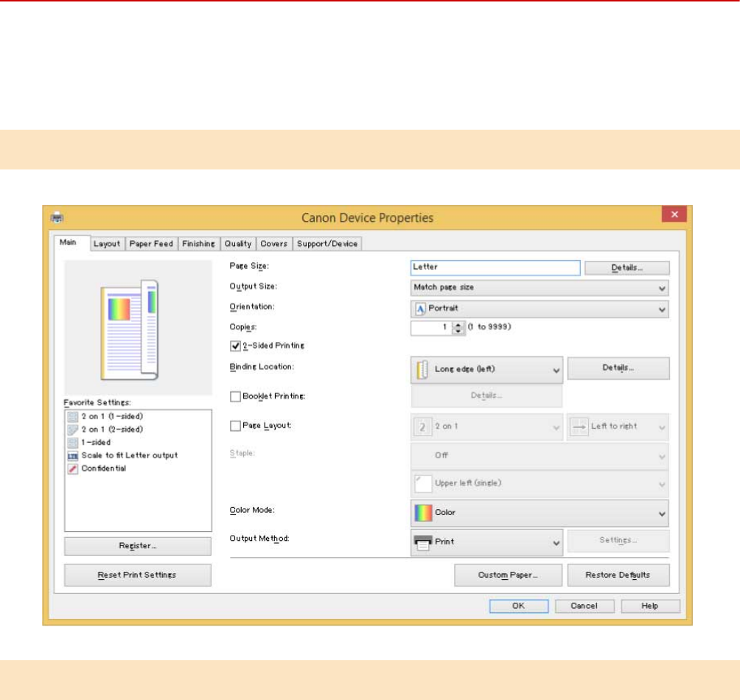The image size is (740, 700).
Task: Switch to the Paper Feed tab
Action: (x=152, y=244)
